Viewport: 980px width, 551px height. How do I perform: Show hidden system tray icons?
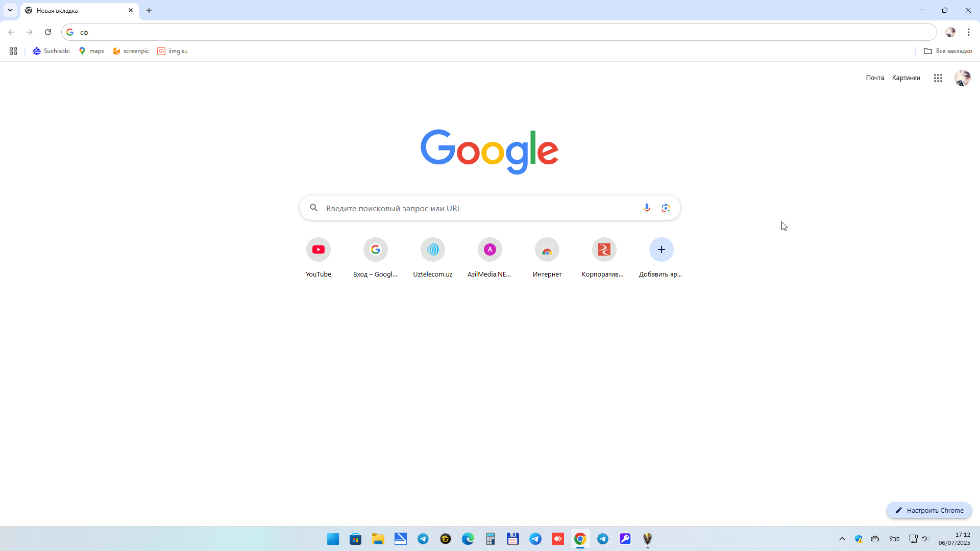(842, 539)
